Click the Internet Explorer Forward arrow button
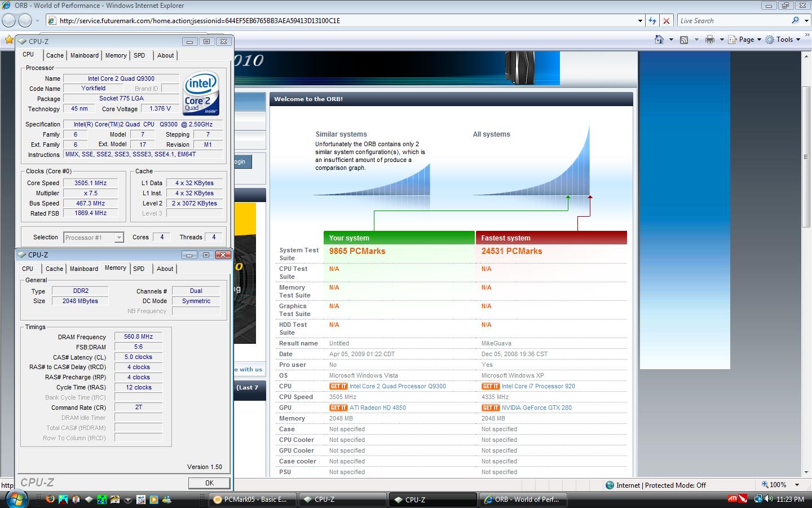812x508 pixels. click(x=25, y=21)
